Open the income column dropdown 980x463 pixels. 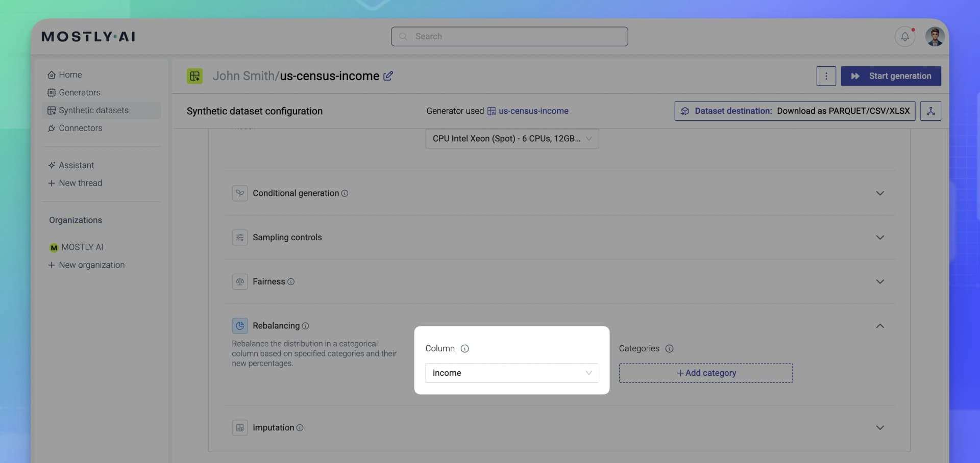point(511,373)
